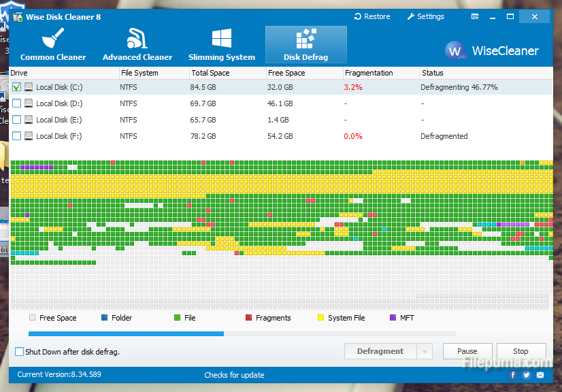Sort by the Fragmentation column header
The image size is (562, 392).
click(x=369, y=73)
